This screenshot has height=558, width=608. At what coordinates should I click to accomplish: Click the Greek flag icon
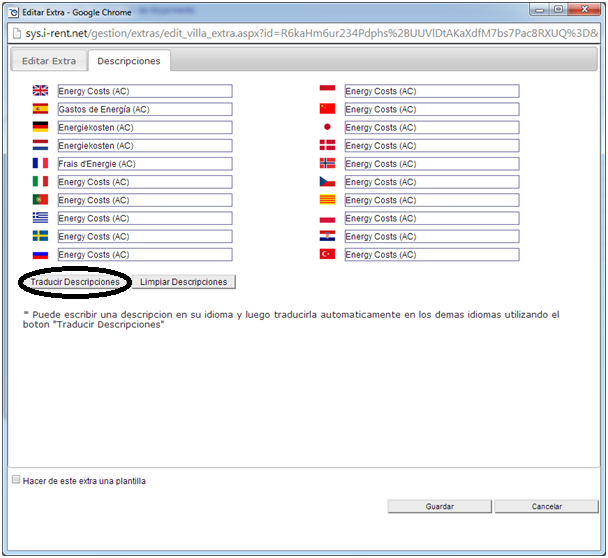pyautogui.click(x=40, y=218)
